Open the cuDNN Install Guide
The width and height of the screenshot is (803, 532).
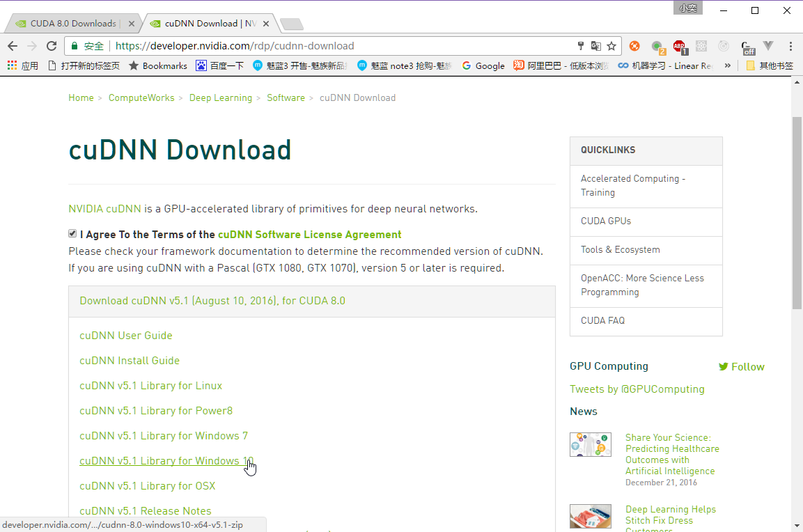coord(129,361)
